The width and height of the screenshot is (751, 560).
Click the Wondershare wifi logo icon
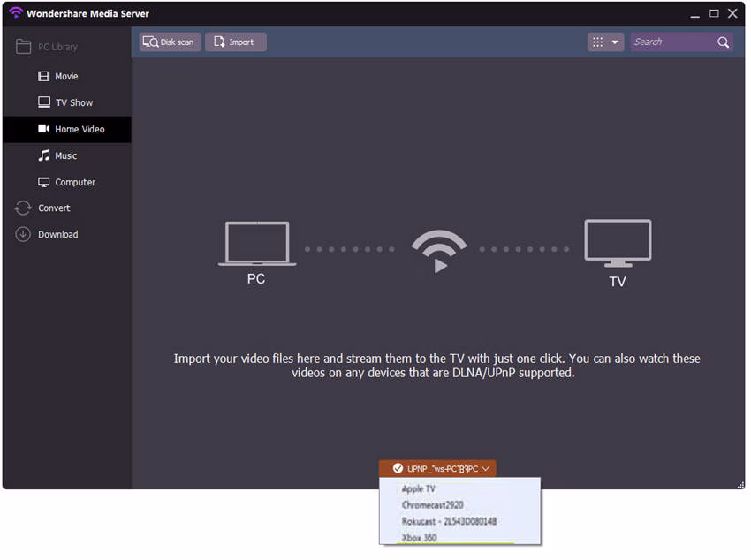pyautogui.click(x=16, y=12)
